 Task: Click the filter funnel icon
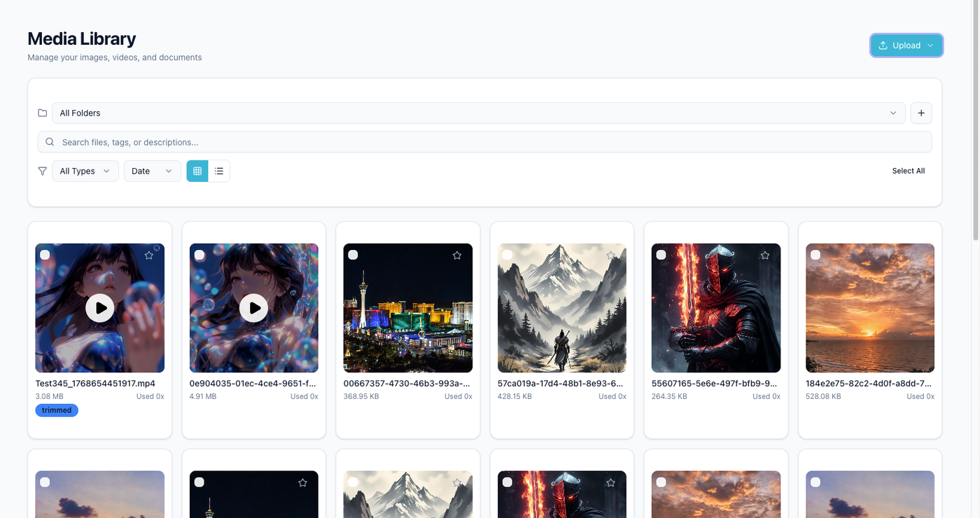pos(43,171)
